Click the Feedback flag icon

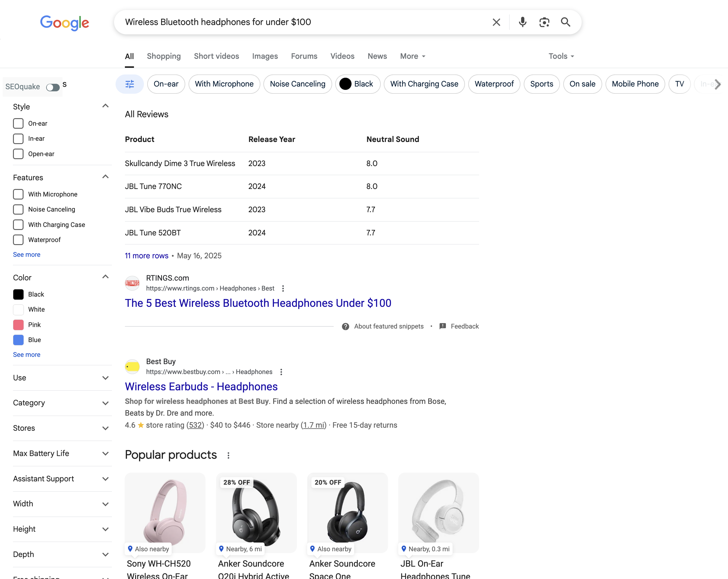point(442,326)
